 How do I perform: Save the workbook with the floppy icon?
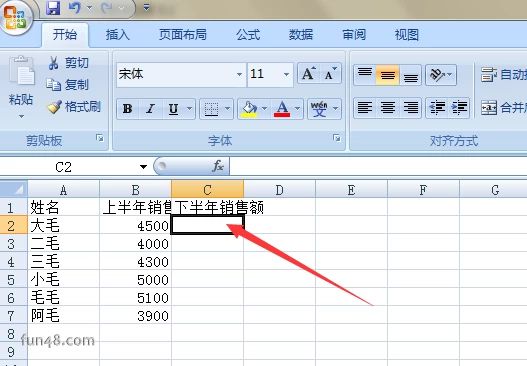(53, 8)
